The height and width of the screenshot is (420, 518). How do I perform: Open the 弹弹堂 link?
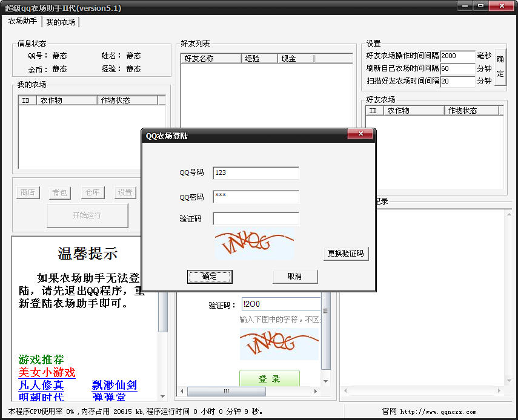coord(108,397)
